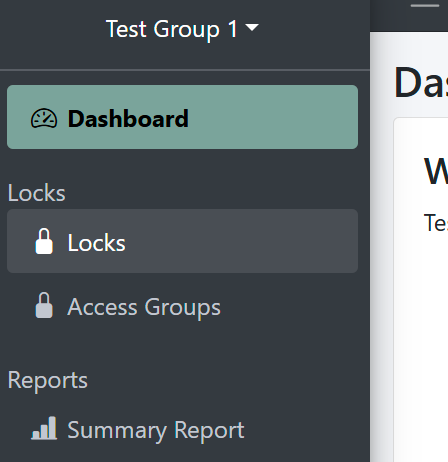The height and width of the screenshot is (462, 448).
Task: Click the caret arrow beside Test Group 1
Action: coord(252,27)
